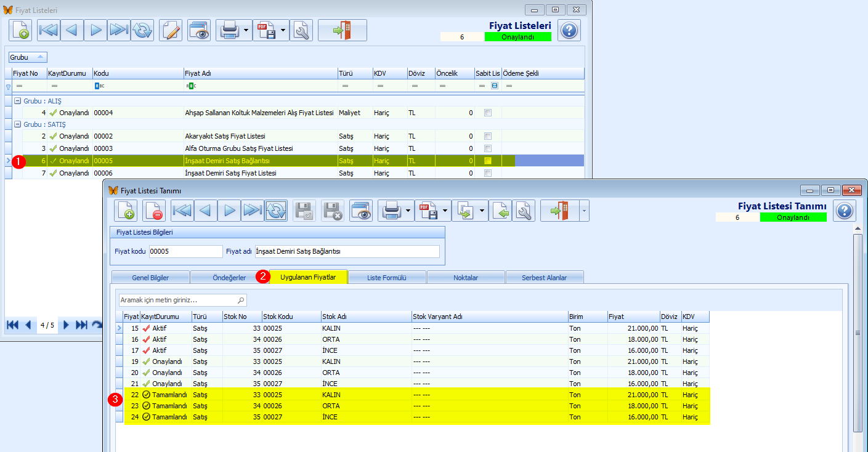The height and width of the screenshot is (452, 868).
Task: Go to next record in Fiyat Listeleri toolbar
Action: pyautogui.click(x=95, y=30)
